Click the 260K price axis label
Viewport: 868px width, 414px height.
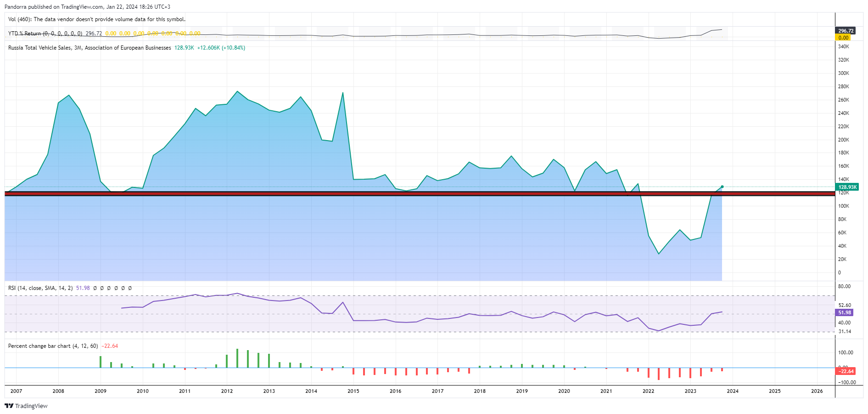click(x=844, y=100)
